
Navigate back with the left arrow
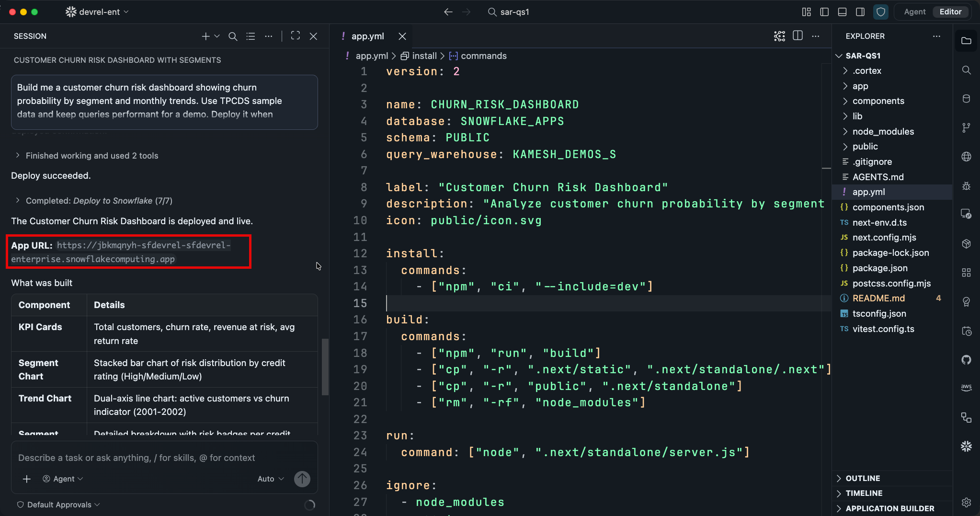pyautogui.click(x=448, y=12)
